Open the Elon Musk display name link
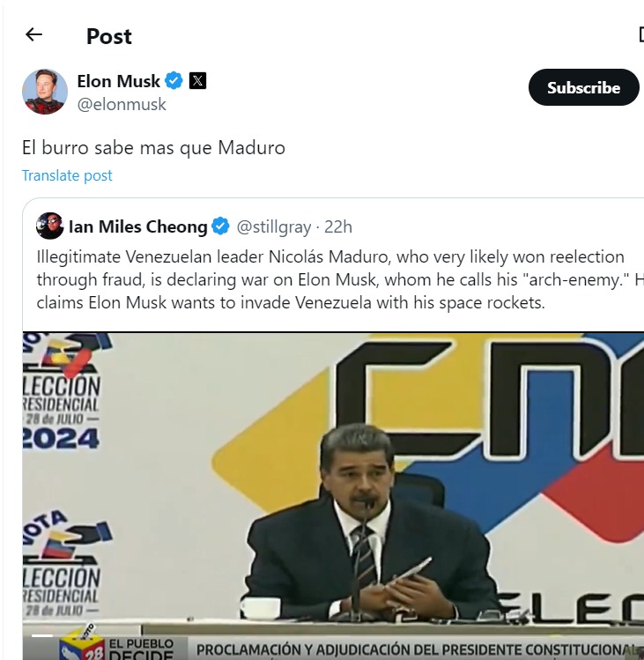Screen dimensions: 644x660 (119, 81)
